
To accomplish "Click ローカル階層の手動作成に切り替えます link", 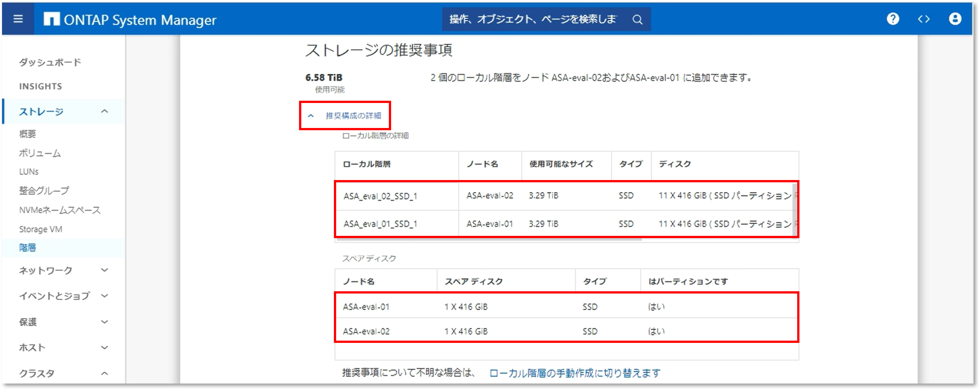I will [x=575, y=373].
